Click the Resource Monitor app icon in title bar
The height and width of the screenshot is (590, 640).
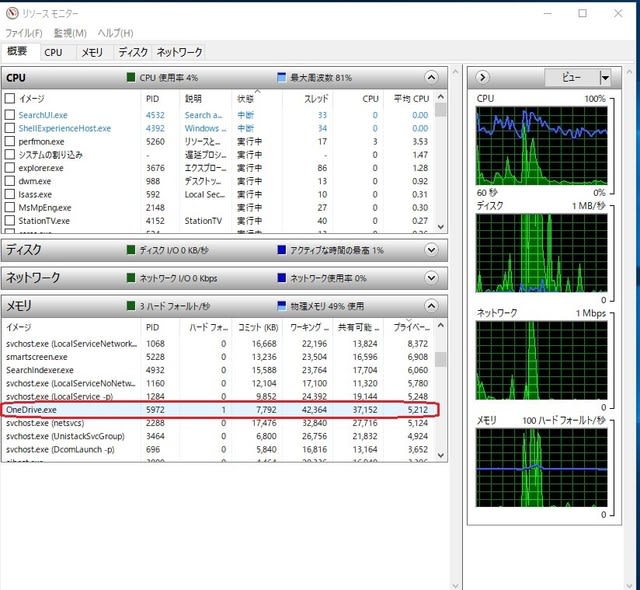point(12,13)
